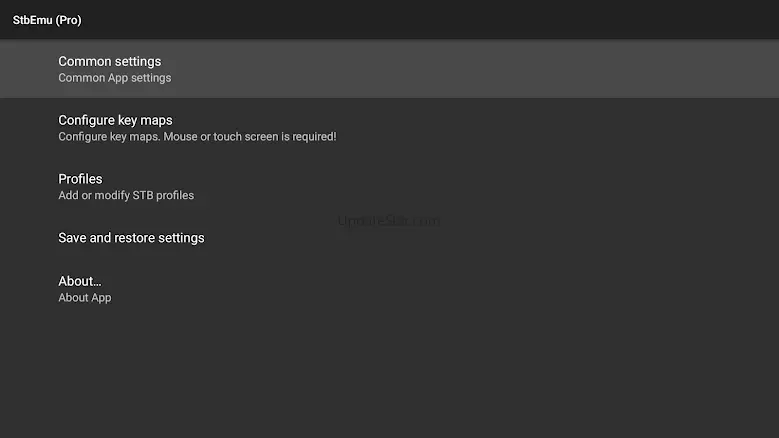
Task: Show app information via About row
Action: (389, 288)
